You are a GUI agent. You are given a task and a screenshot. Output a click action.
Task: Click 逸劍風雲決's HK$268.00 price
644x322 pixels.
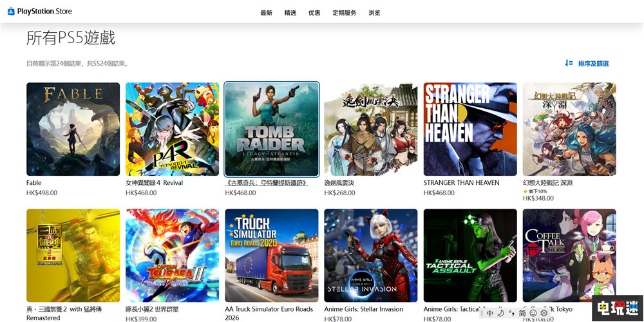339,193
